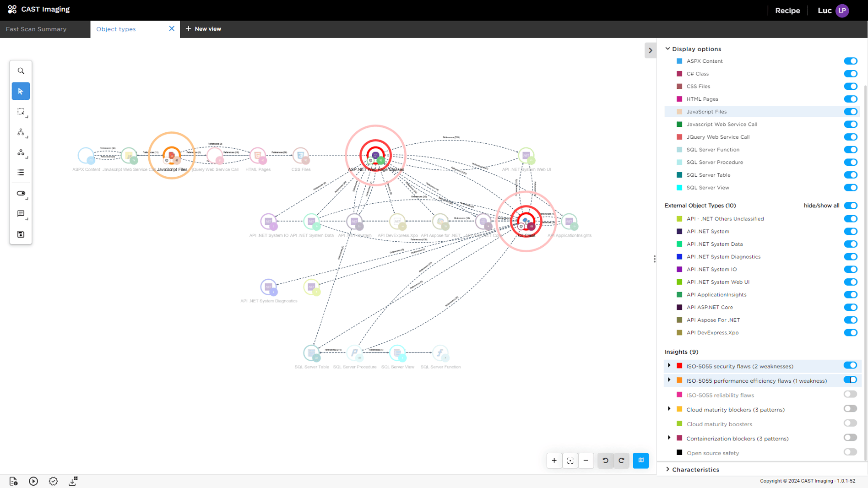Viewport: 868px width, 488px height.
Task: Click the undo arrow above the canvas controls
Action: pos(605,461)
